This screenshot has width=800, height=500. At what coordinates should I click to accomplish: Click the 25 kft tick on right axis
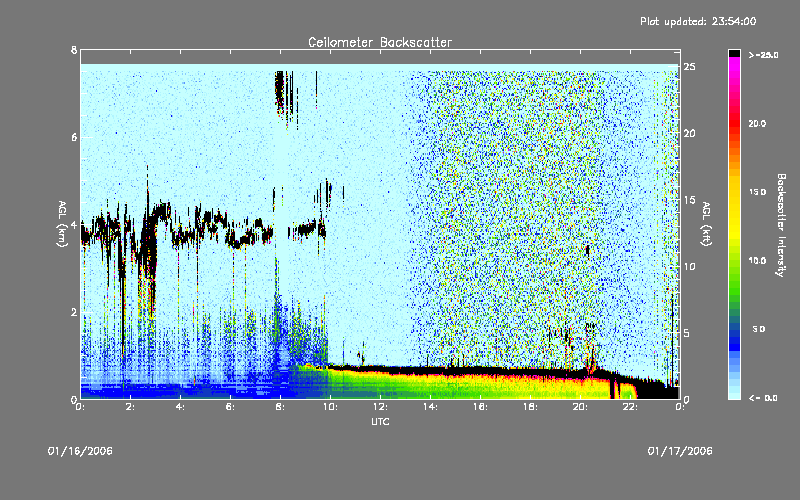pyautogui.click(x=689, y=67)
